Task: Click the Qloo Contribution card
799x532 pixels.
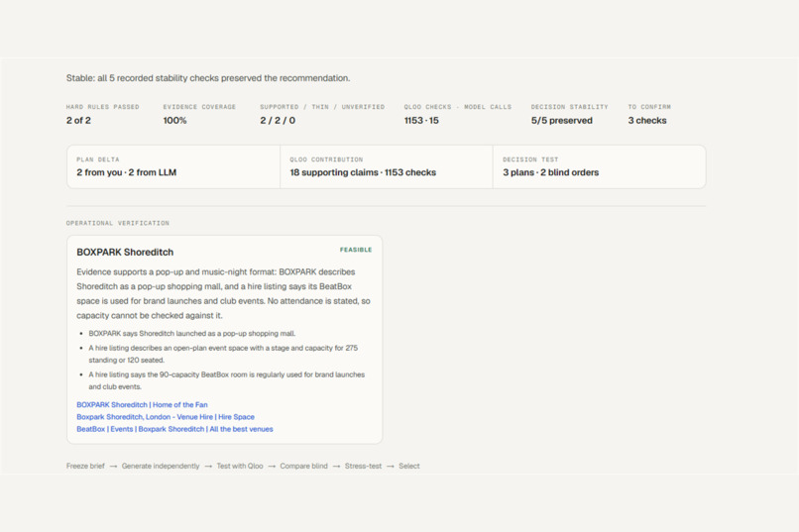Action: pos(387,167)
